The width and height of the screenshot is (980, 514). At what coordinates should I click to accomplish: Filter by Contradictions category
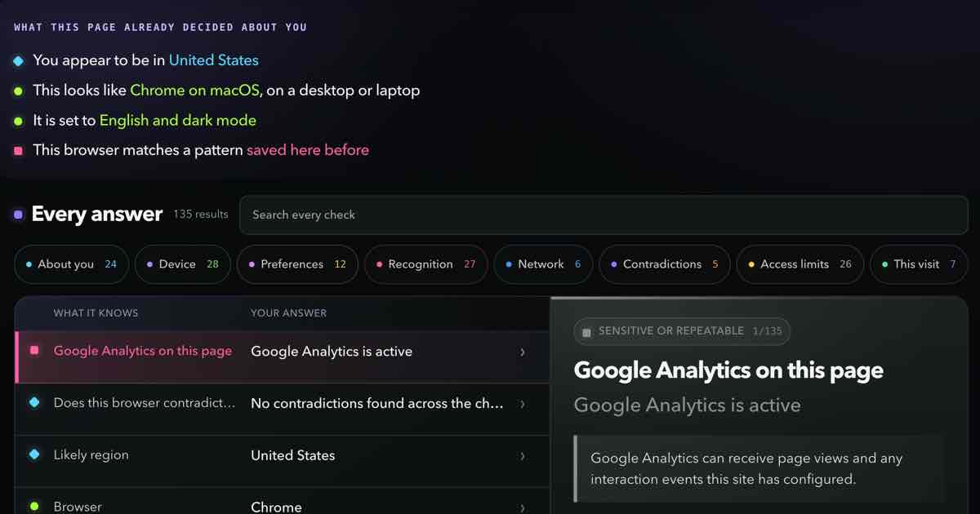[665, 264]
